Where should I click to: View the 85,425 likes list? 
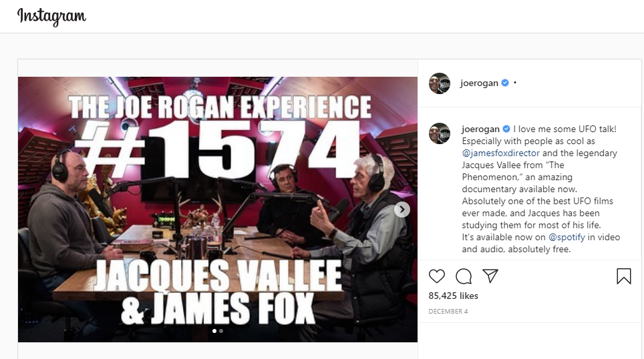click(454, 296)
